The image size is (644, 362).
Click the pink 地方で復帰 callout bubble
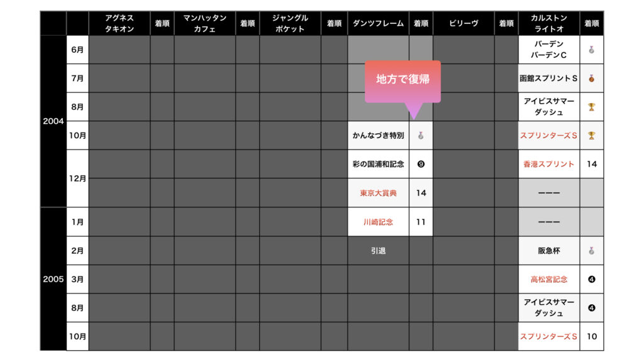(402, 80)
